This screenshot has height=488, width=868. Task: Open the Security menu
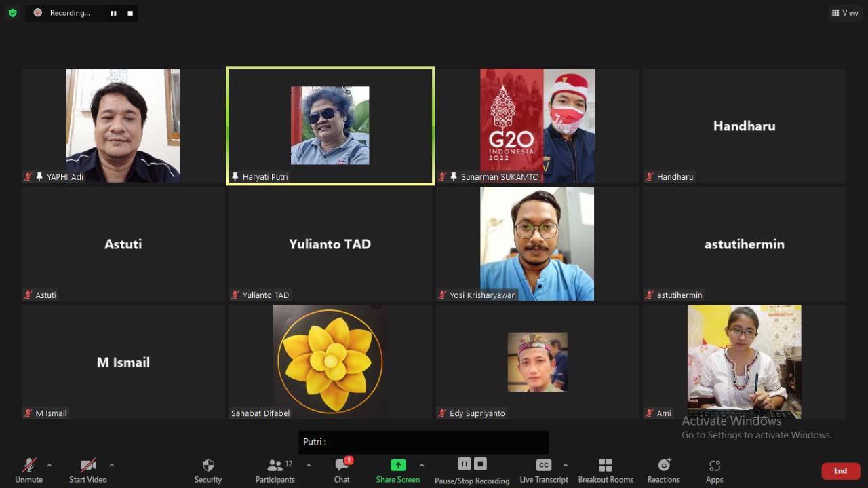208,470
